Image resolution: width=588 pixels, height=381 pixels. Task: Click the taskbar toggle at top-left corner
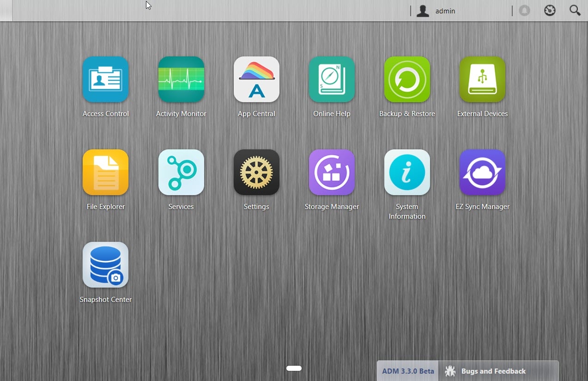(x=6, y=11)
